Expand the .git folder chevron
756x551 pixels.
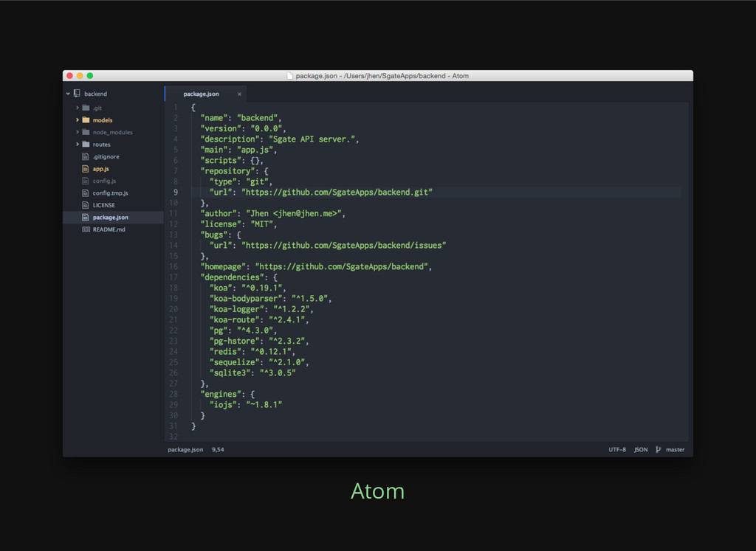77,108
